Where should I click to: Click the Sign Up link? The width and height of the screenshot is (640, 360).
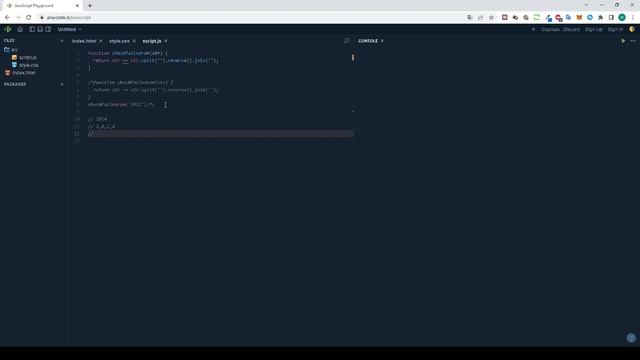[x=593, y=29]
